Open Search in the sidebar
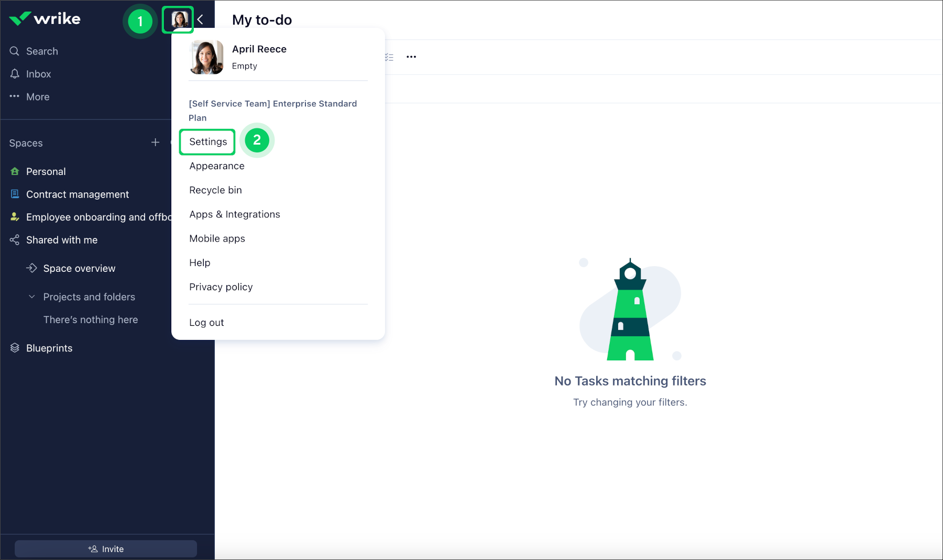The image size is (943, 560). point(42,51)
